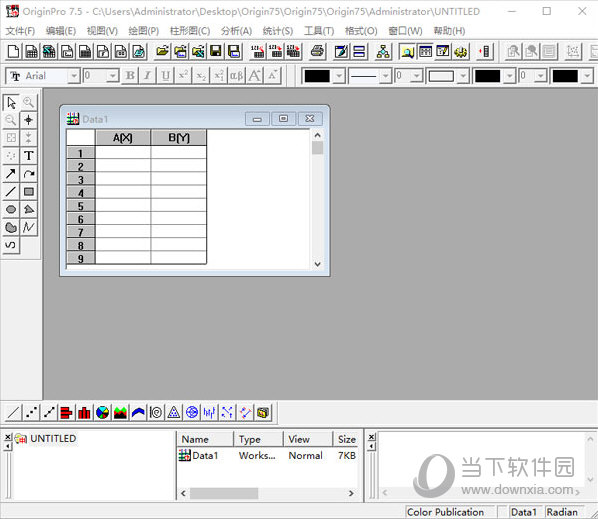Create a Scatter plot from toolbar
The width and height of the screenshot is (598, 519).
pos(31,413)
